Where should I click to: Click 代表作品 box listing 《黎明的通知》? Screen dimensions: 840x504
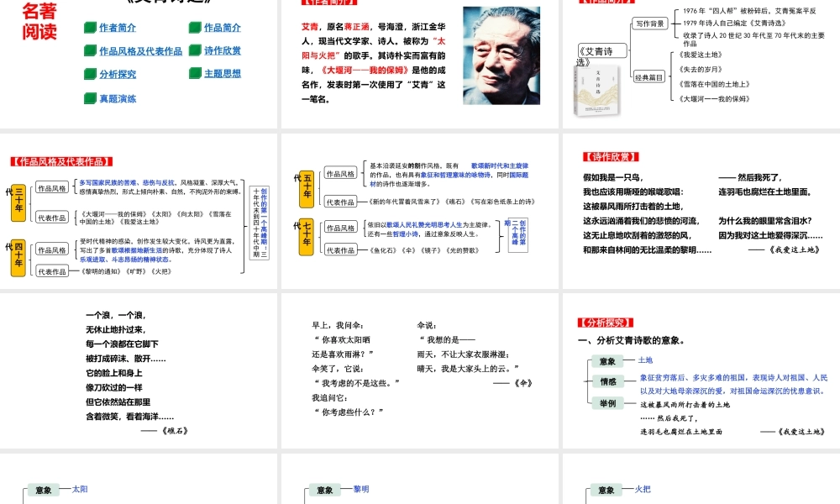(52, 271)
